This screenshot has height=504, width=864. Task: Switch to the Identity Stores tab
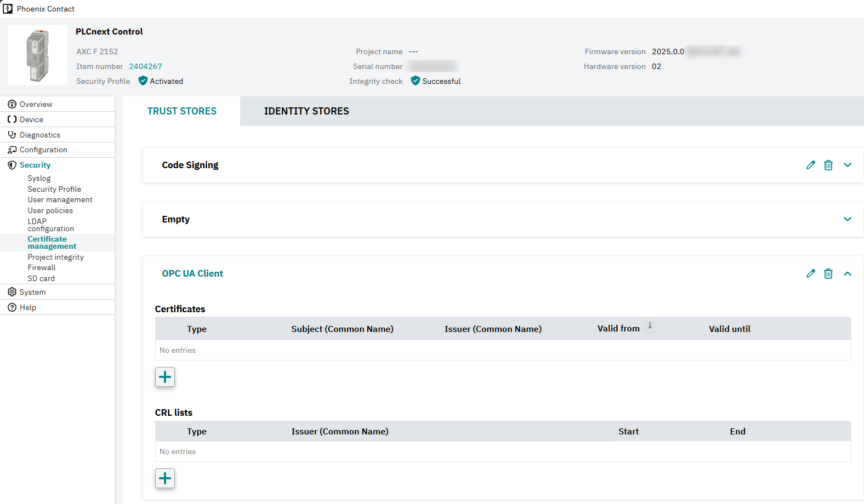coord(306,111)
